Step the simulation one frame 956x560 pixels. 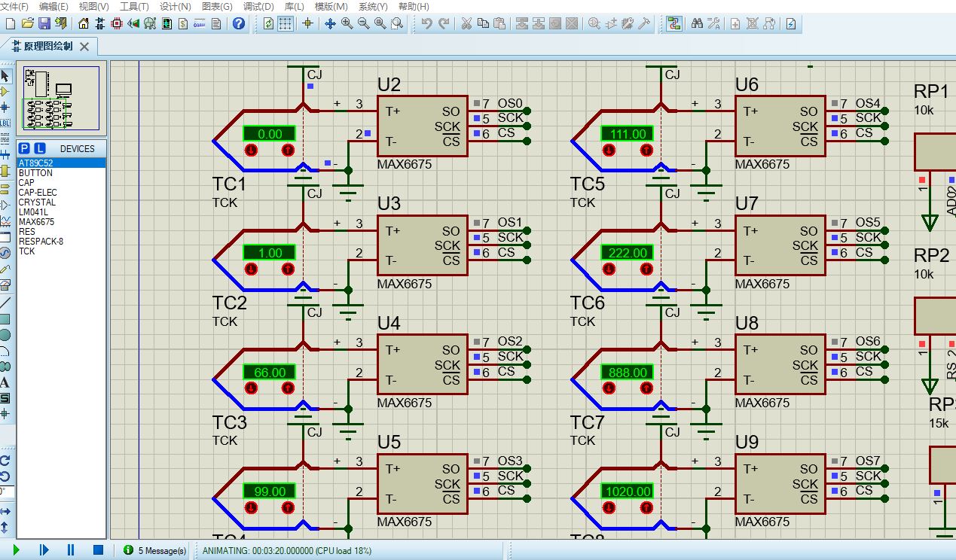point(44,550)
